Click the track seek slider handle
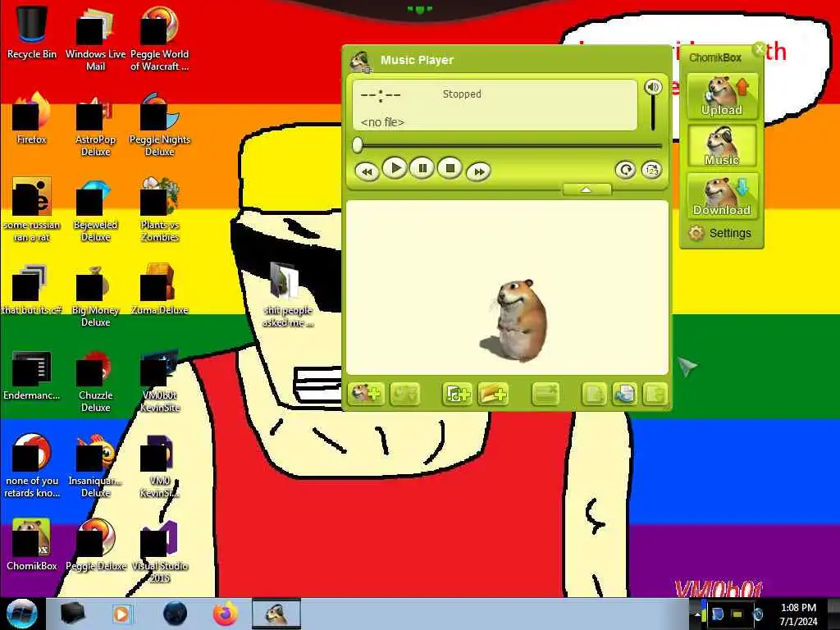The image size is (840, 630). tap(358, 144)
